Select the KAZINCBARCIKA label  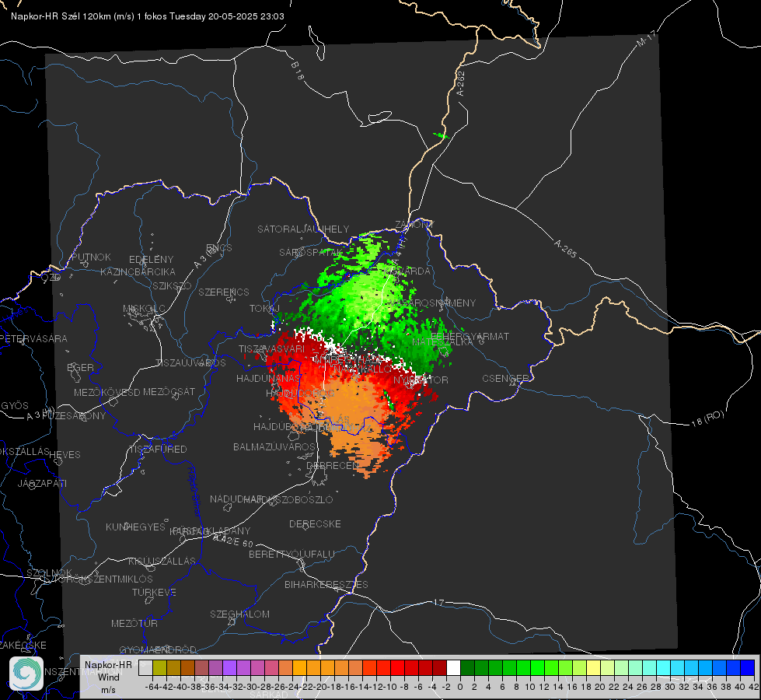[138, 271]
